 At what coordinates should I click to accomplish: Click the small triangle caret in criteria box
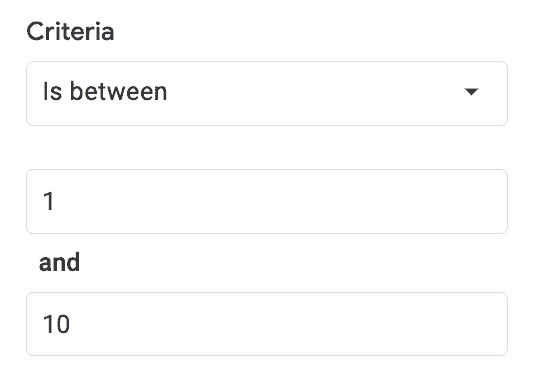[x=471, y=92]
